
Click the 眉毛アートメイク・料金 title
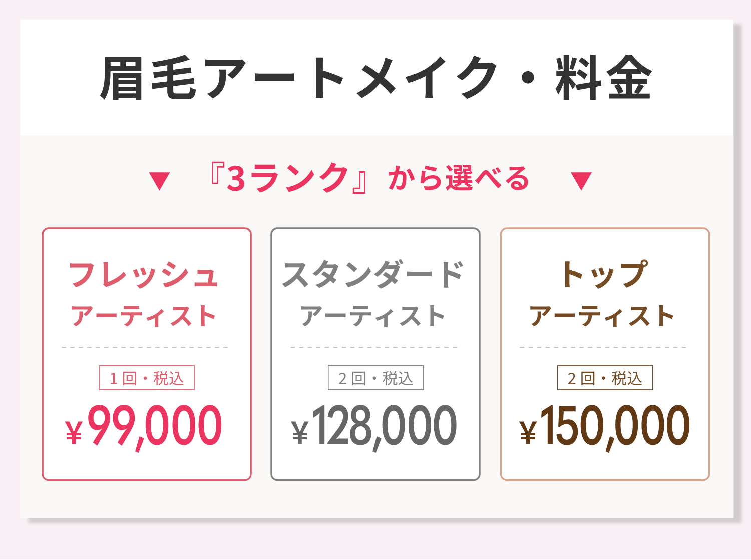376,78
